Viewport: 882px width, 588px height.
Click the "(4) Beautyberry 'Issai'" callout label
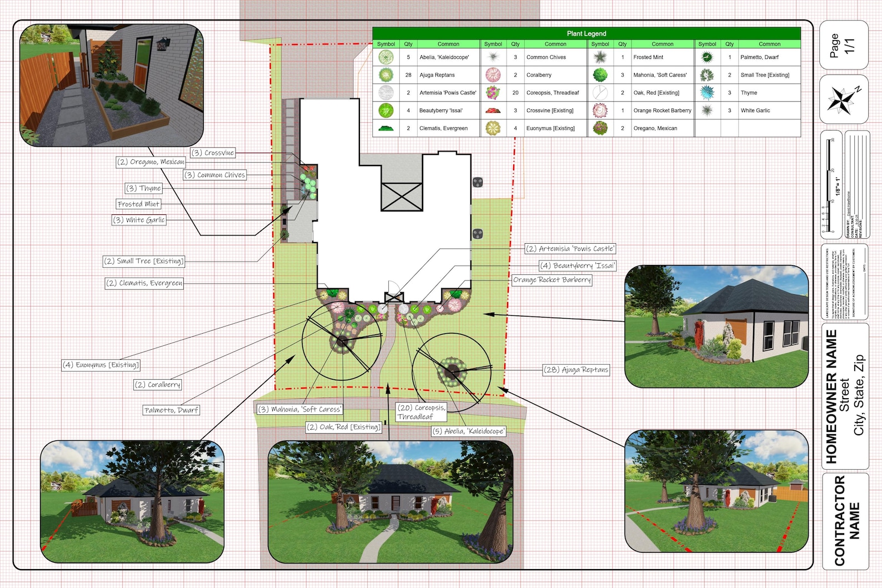[x=578, y=266]
